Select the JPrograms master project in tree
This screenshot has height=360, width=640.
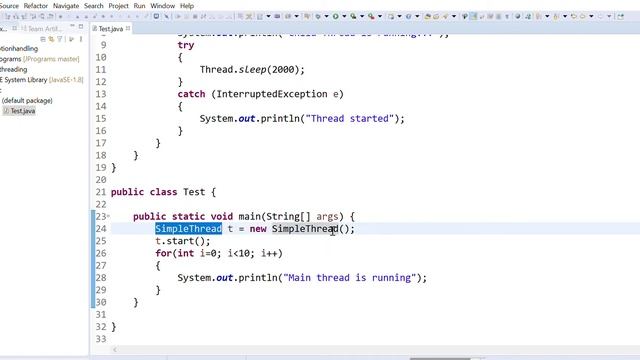point(40,59)
